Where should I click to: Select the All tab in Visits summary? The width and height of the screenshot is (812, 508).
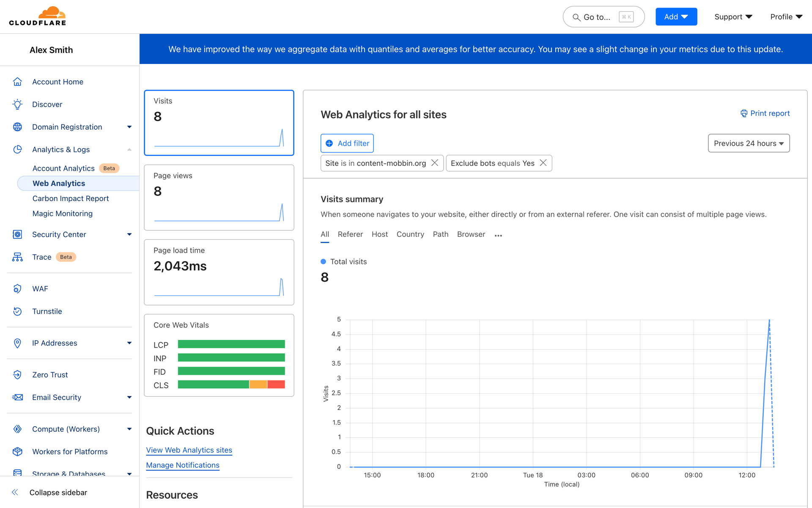pyautogui.click(x=325, y=235)
